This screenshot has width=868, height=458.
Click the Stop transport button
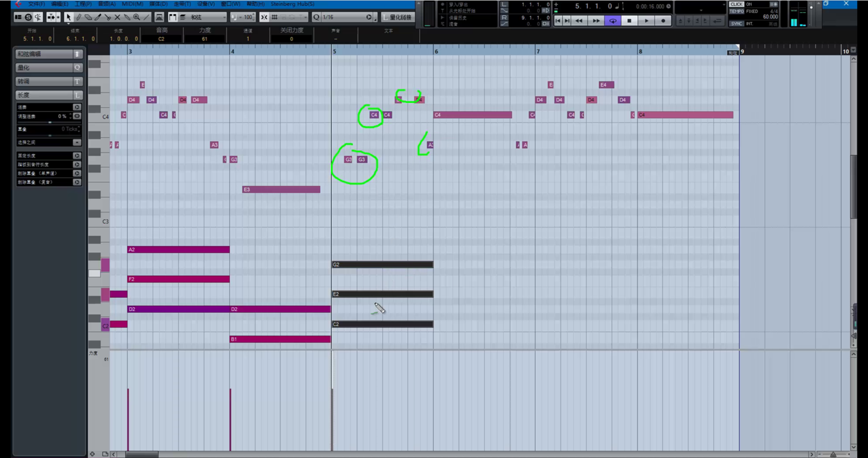629,21
